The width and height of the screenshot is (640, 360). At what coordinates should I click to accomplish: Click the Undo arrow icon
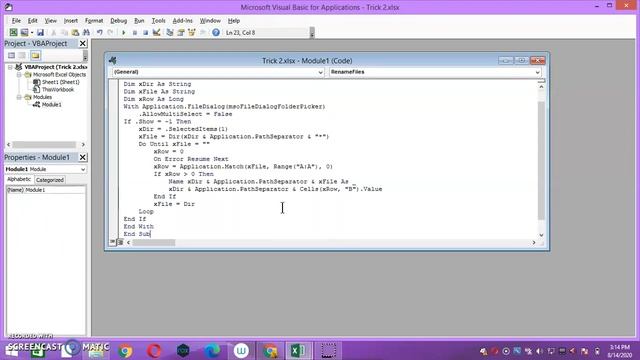(x=99, y=32)
